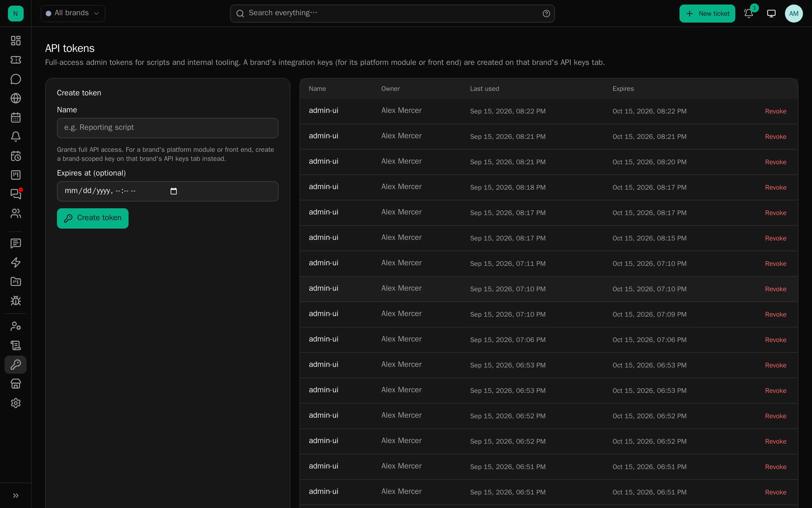Click the green N logo
Viewport: 812px width, 508px height.
pyautogui.click(x=16, y=14)
